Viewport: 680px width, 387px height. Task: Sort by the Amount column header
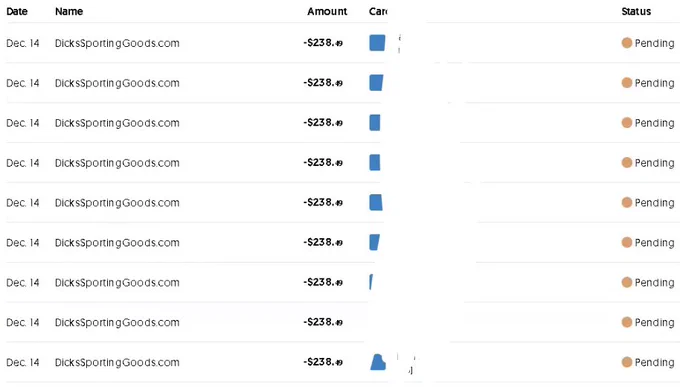[327, 11]
